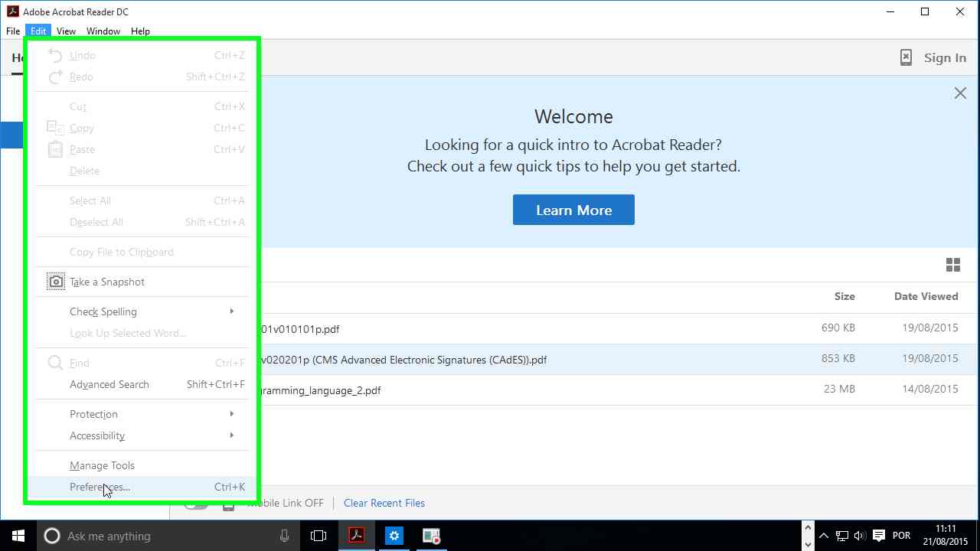Open the View menu
This screenshot has width=980, height=551.
[x=66, y=31]
